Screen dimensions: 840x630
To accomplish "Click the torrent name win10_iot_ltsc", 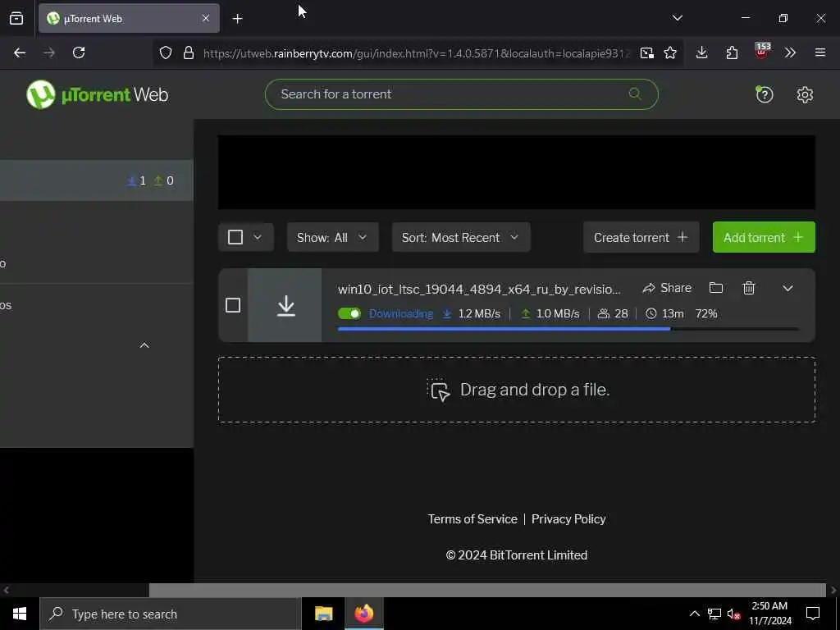I will (479, 290).
